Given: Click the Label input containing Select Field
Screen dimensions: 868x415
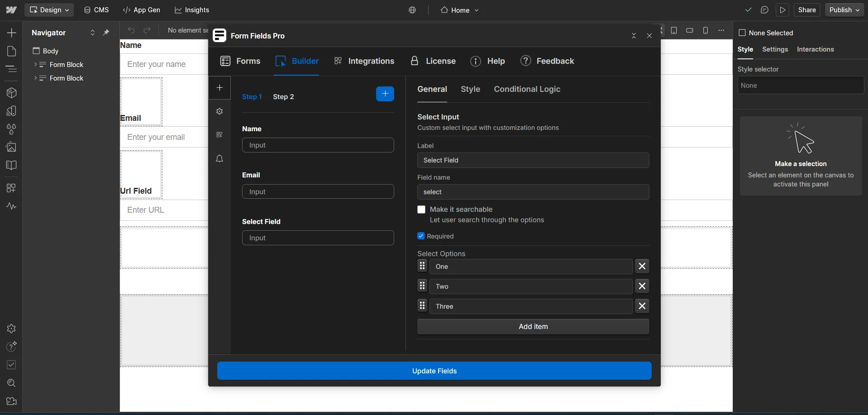Looking at the screenshot, I should 533,160.
